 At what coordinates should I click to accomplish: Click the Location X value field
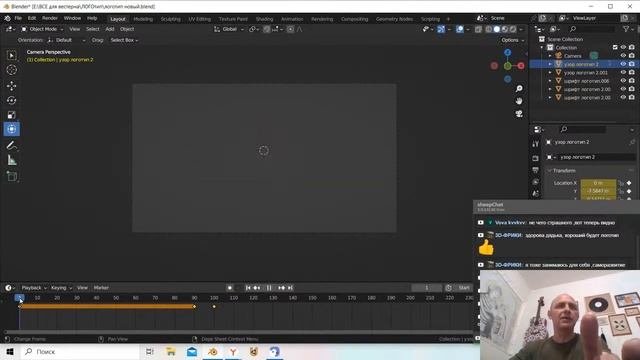tap(598, 183)
